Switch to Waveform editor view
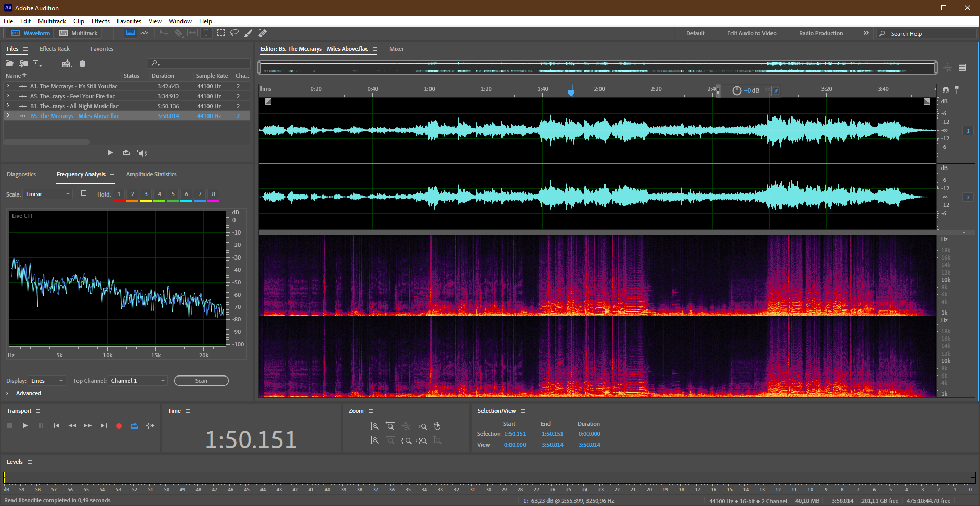 coord(31,33)
